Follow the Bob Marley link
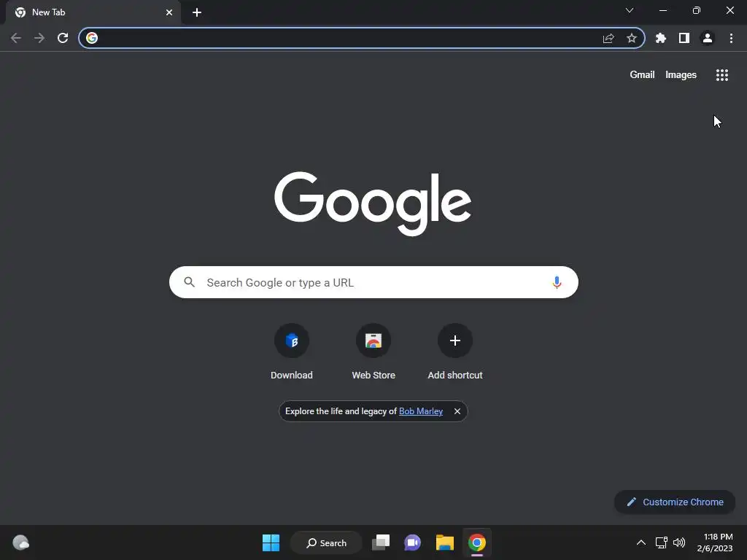This screenshot has height=560, width=747. click(x=421, y=411)
